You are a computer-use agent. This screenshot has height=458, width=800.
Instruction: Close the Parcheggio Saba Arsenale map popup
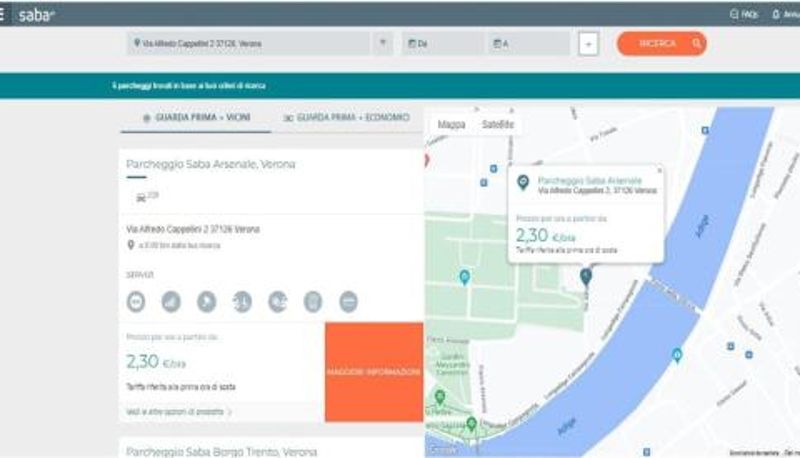tap(658, 171)
